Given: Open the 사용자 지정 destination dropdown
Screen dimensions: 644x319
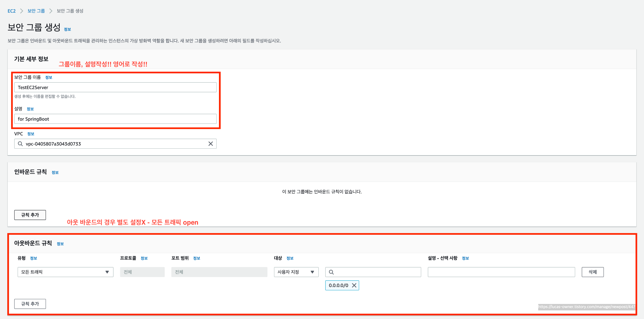Looking at the screenshot, I should click(x=296, y=272).
